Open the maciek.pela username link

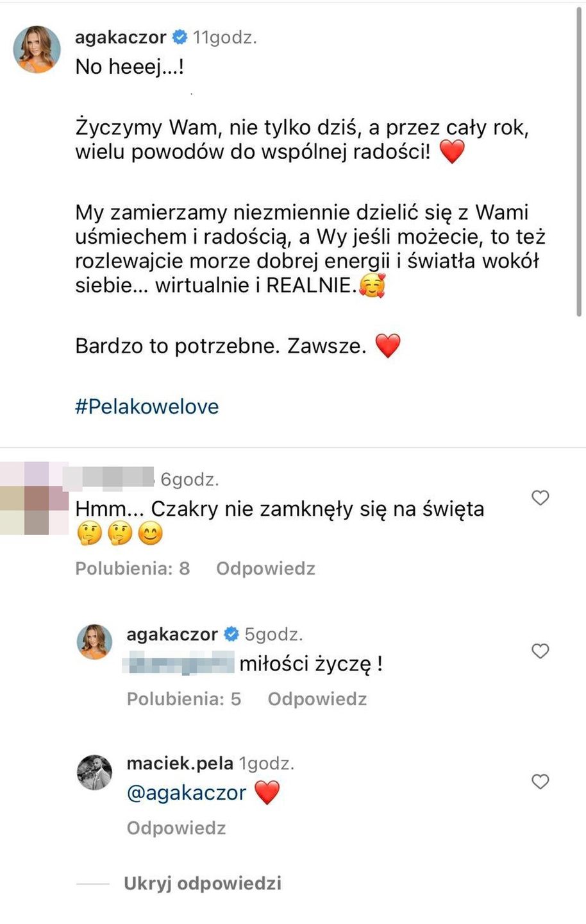click(180, 764)
